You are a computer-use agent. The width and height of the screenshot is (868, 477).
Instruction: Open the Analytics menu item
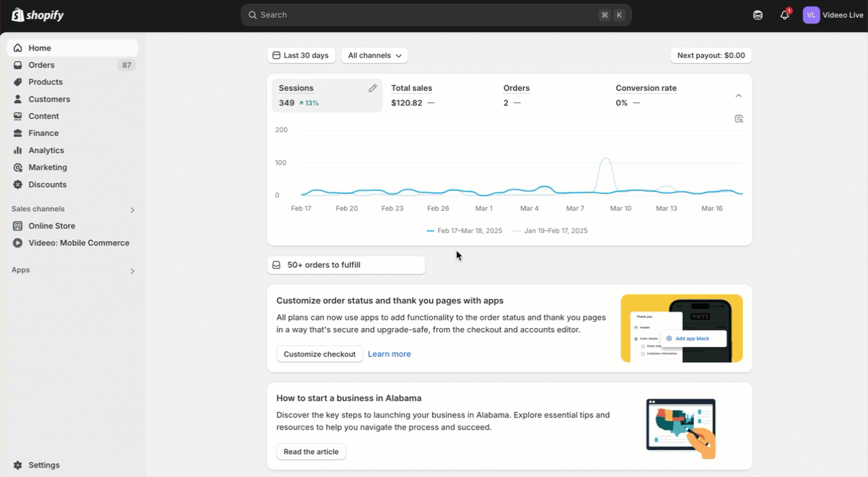[x=46, y=150]
